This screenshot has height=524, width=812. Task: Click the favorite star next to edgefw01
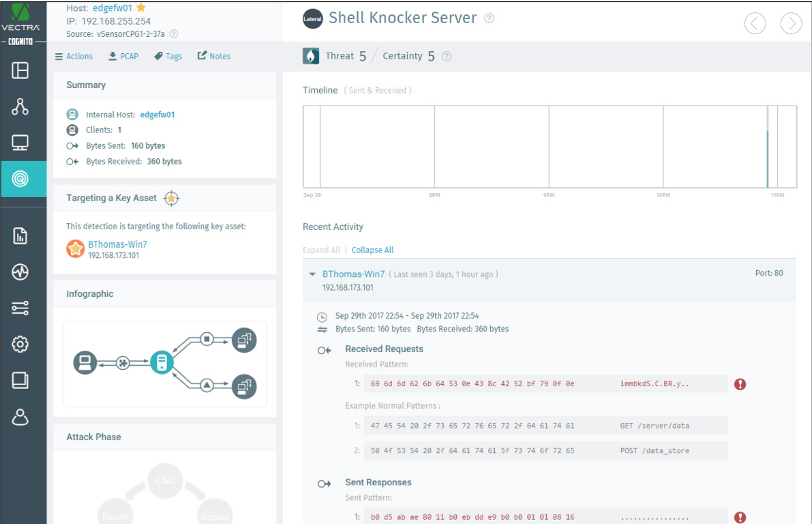pos(142,9)
